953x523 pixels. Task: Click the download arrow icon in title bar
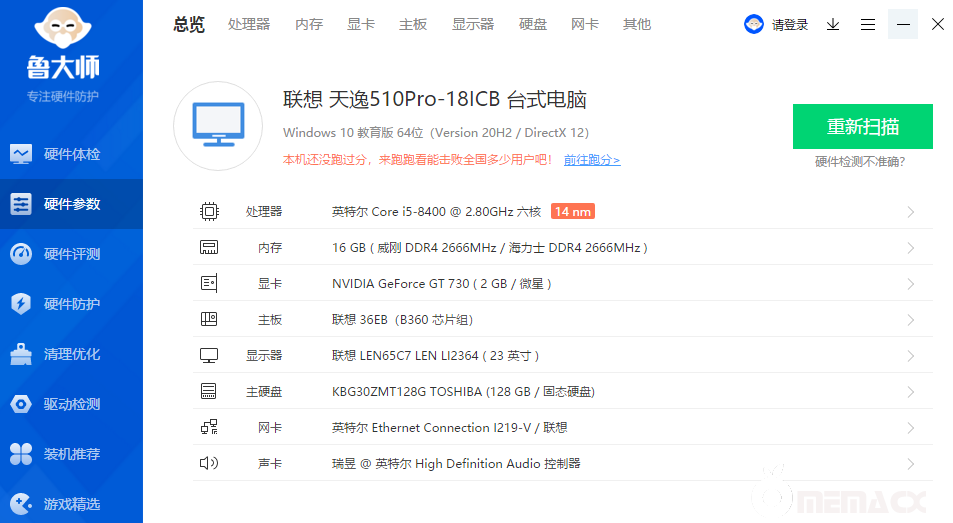833,24
